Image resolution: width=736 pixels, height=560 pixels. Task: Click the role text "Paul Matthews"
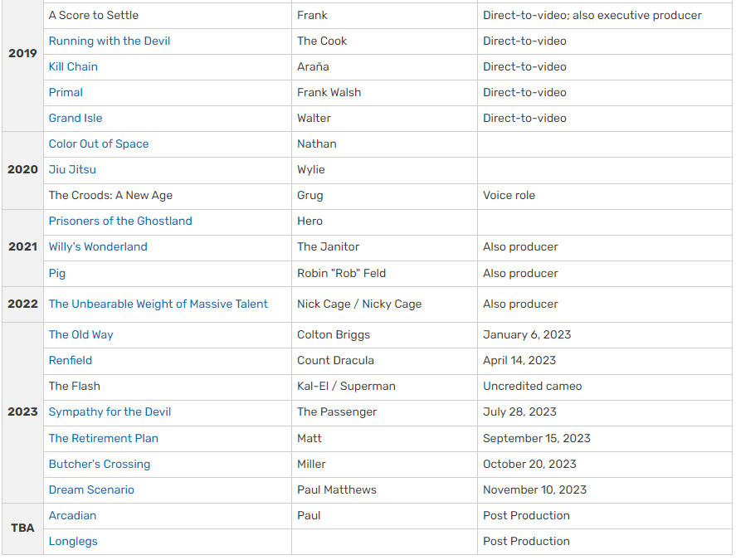coord(337,490)
